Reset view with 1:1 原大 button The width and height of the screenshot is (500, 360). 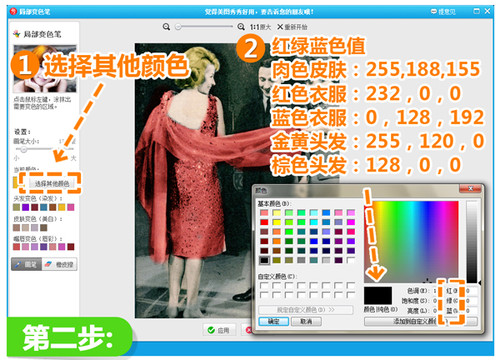pyautogui.click(x=261, y=27)
